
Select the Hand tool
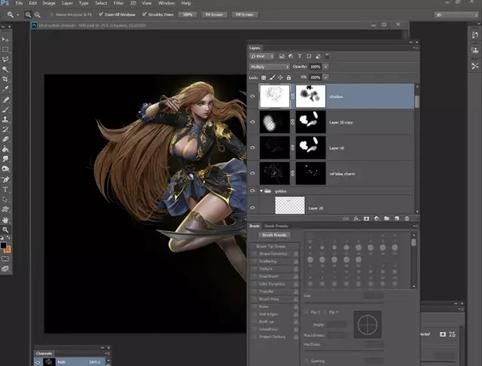click(x=5, y=220)
